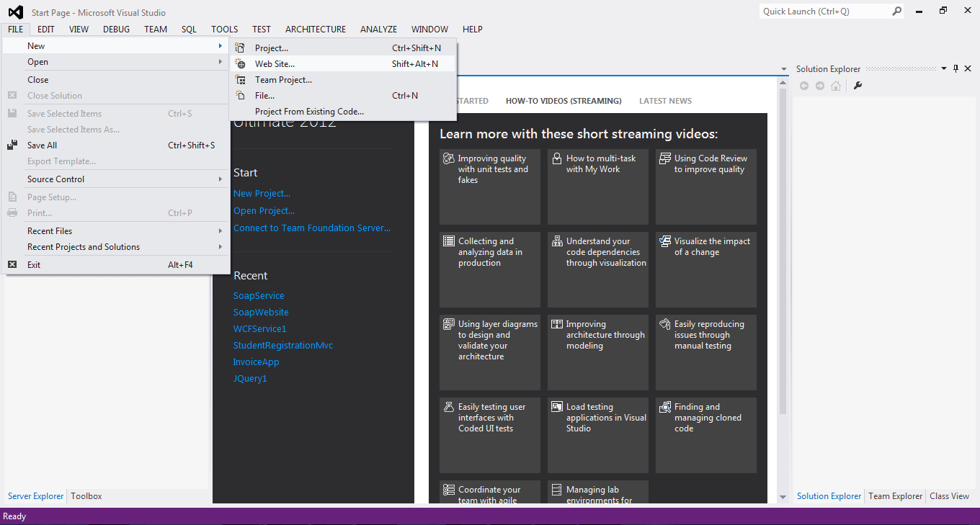
Task: Open the StudentRegistrationMvc recent project
Action: pyautogui.click(x=282, y=346)
